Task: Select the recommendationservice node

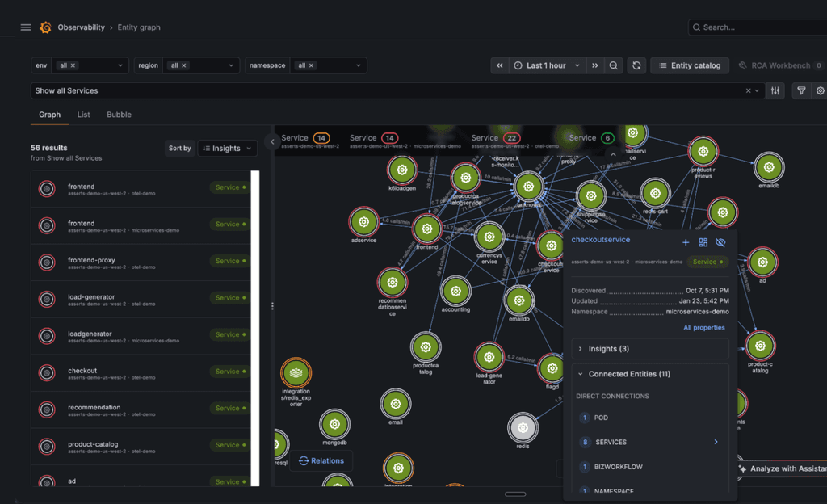Action: point(393,283)
